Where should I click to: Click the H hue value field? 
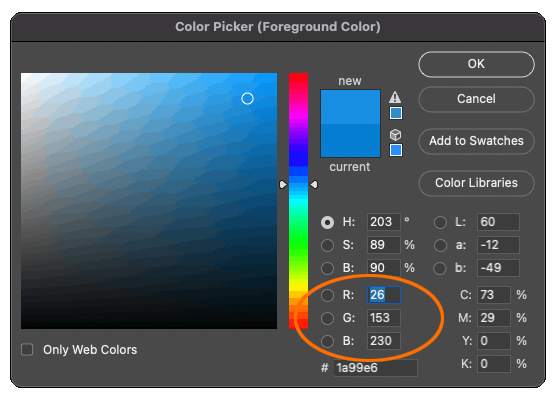[384, 222]
